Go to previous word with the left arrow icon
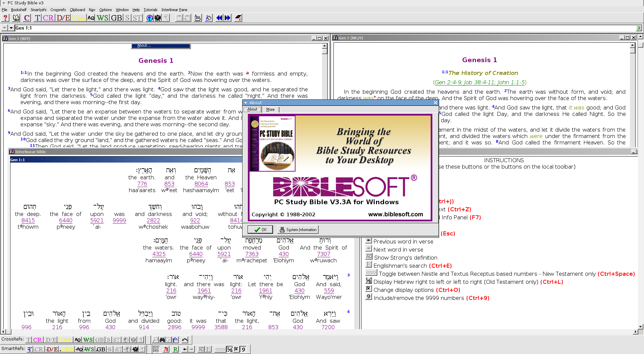644x354 pixels. (x=185, y=349)
